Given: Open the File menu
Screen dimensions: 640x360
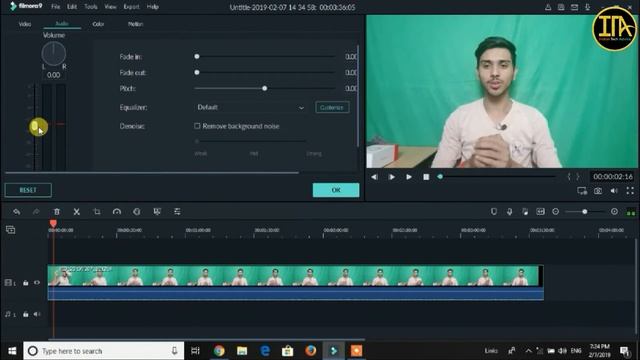Looking at the screenshot, I should tap(56, 7).
